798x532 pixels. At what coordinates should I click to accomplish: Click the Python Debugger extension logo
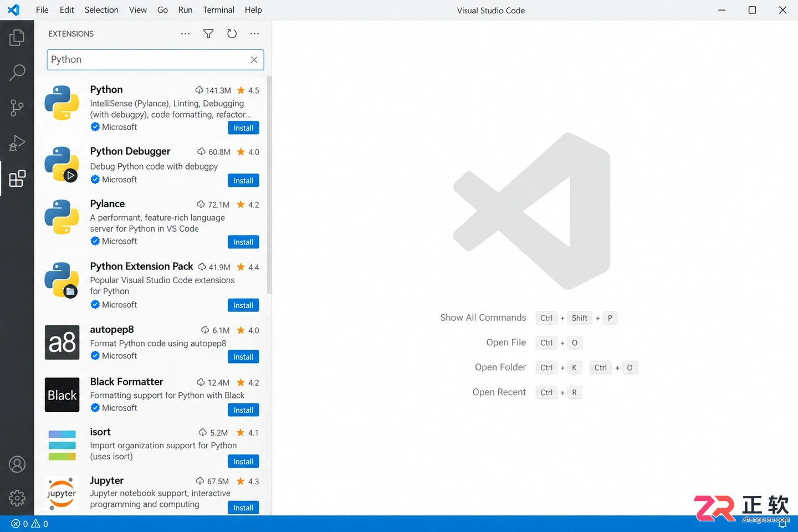pyautogui.click(x=62, y=164)
